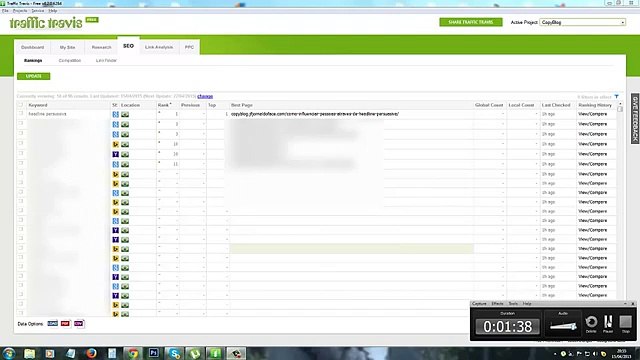Open Chrome from the taskbar
The width and height of the screenshot is (640, 360).
[133, 353]
